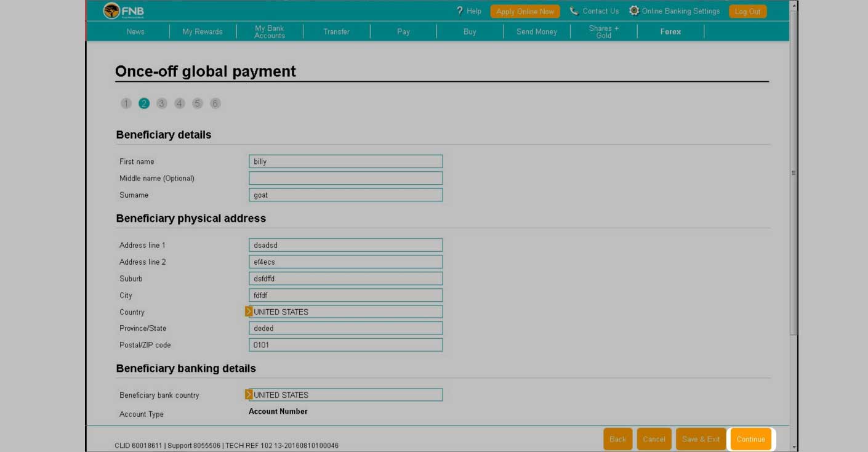Go to step 5 indicator

coord(198,103)
